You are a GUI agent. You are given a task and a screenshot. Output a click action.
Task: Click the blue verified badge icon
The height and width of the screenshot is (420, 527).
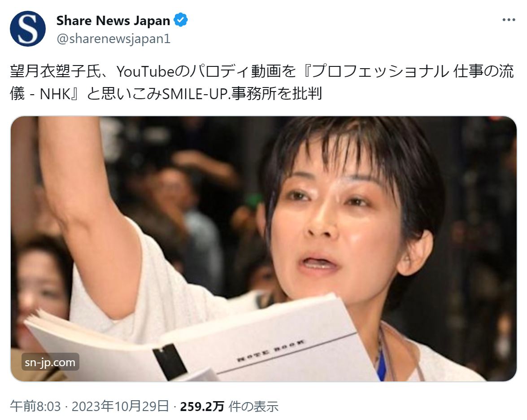pos(181,20)
